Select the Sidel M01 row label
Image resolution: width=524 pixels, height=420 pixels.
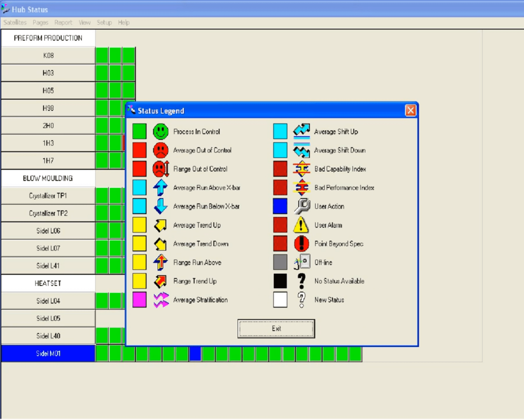(47, 353)
